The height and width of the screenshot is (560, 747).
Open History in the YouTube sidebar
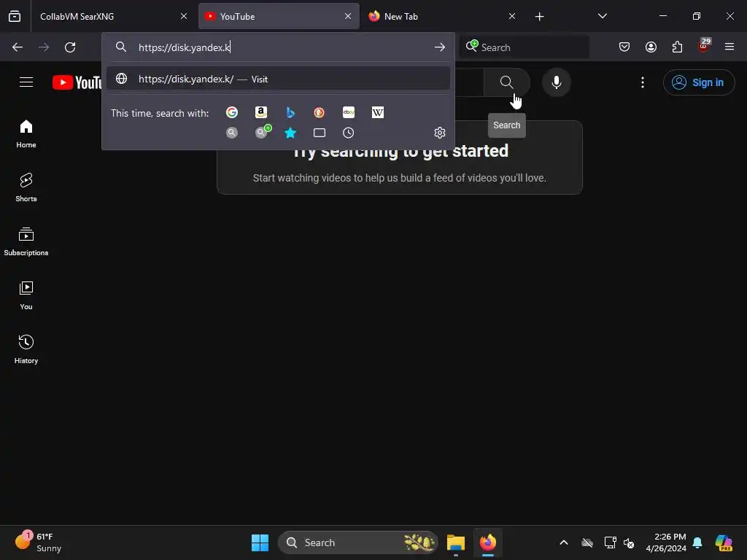(x=26, y=349)
